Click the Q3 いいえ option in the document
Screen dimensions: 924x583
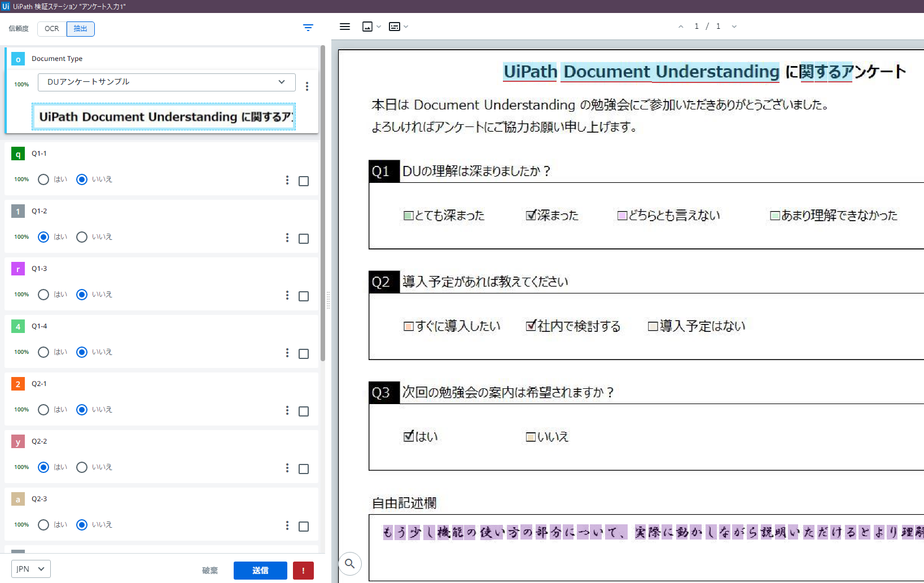point(547,437)
